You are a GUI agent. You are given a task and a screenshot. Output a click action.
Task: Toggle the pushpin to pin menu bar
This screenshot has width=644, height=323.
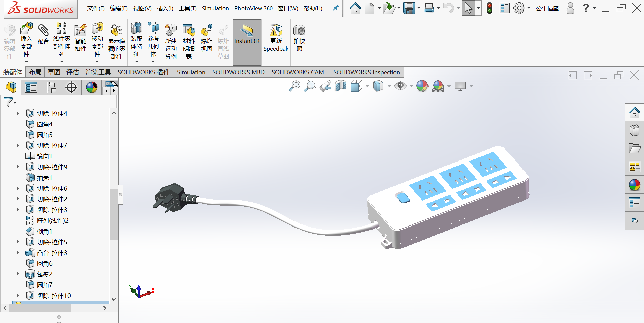[335, 8]
